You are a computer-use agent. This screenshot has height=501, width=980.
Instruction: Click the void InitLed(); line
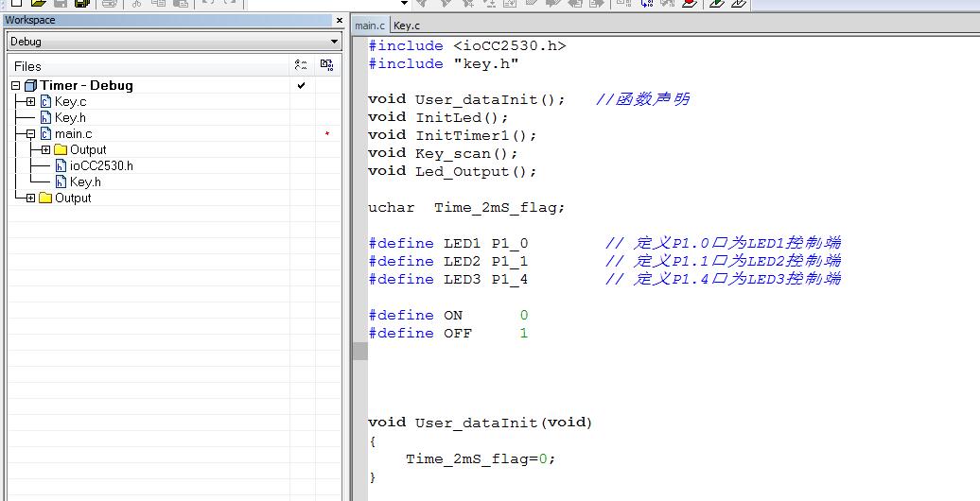click(x=438, y=117)
